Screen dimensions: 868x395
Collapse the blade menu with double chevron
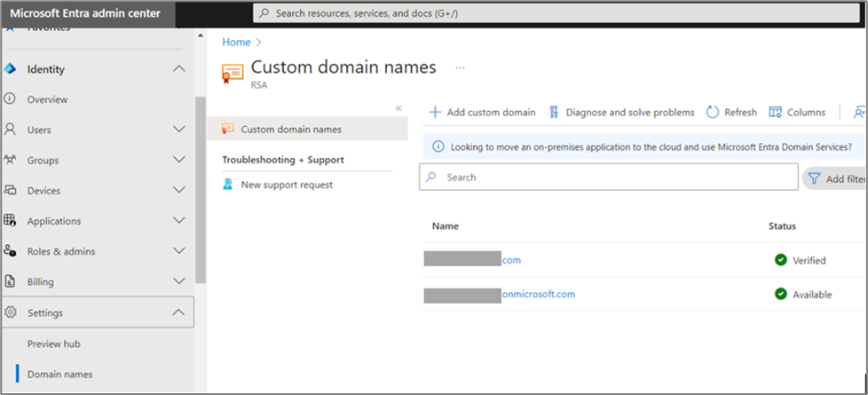coord(398,108)
